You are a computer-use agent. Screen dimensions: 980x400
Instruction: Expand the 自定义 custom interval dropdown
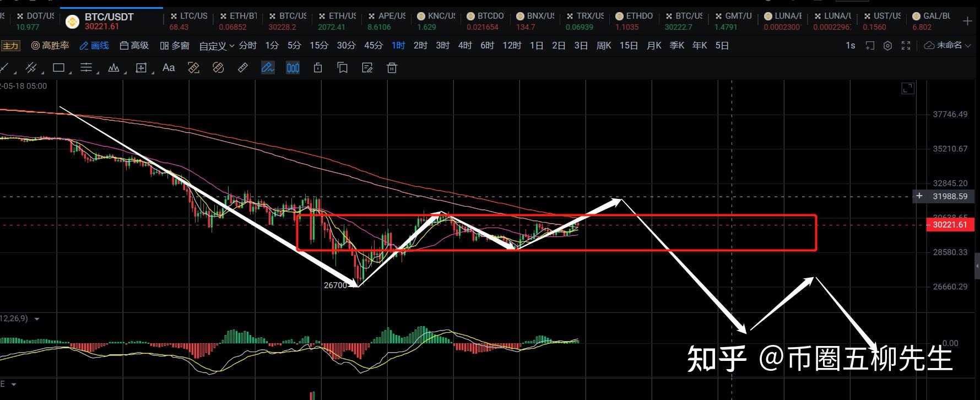[216, 46]
